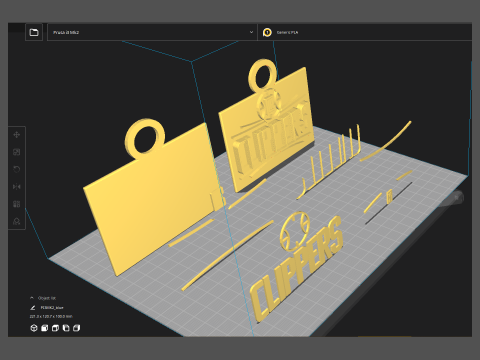Collapse the Object list panel
The image size is (480, 360).
coord(32,298)
